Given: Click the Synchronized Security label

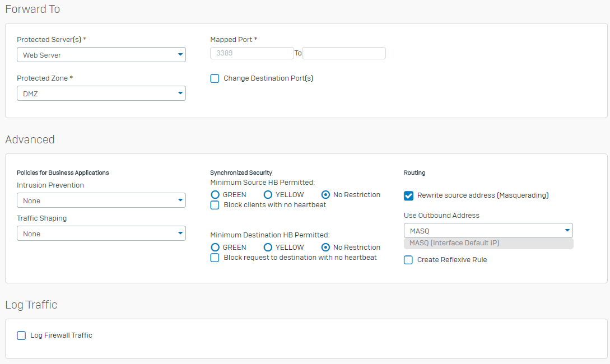Looking at the screenshot, I should (241, 172).
